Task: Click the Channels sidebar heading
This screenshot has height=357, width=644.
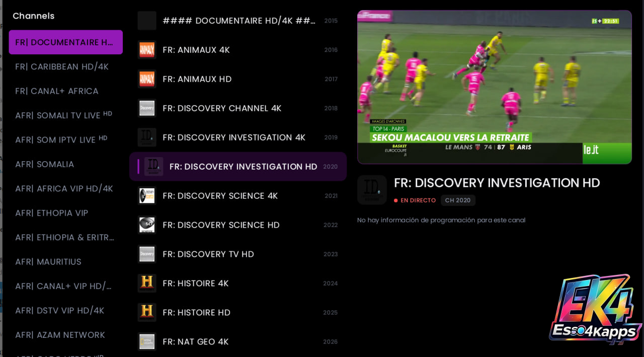Action: pos(34,16)
